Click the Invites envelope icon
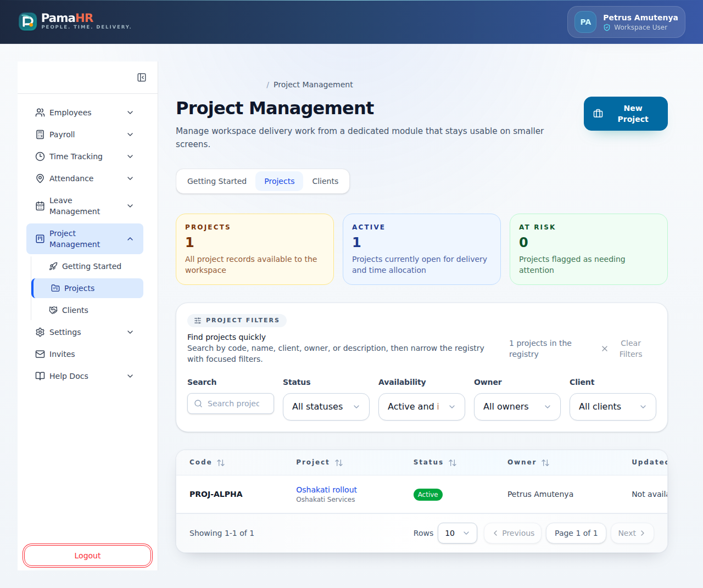This screenshot has width=703, height=588. coord(40,354)
